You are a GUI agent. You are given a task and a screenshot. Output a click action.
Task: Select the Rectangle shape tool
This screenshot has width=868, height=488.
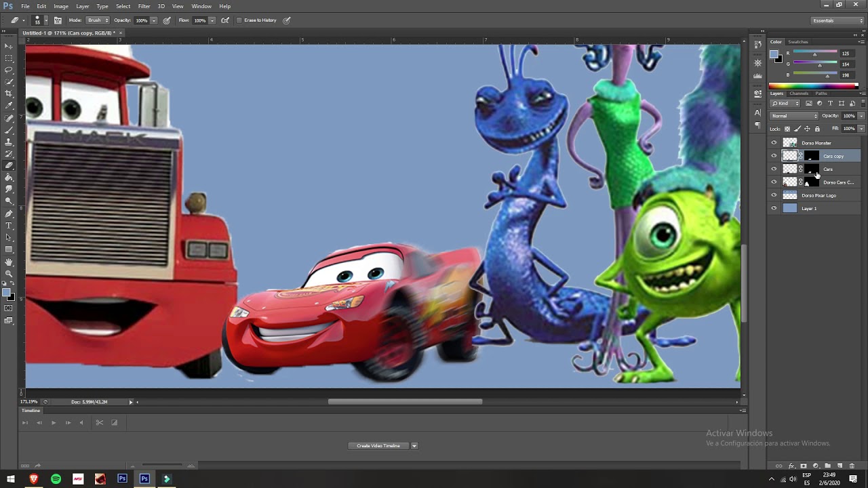[x=9, y=249]
